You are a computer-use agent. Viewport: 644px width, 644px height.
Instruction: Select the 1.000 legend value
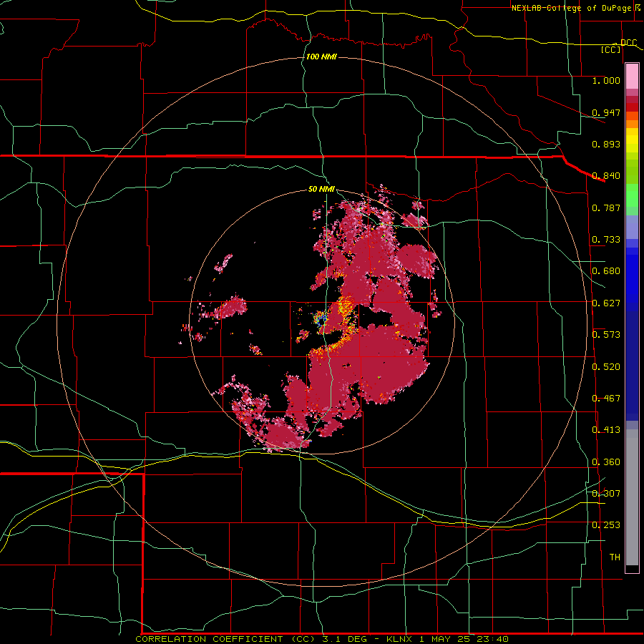coord(606,80)
